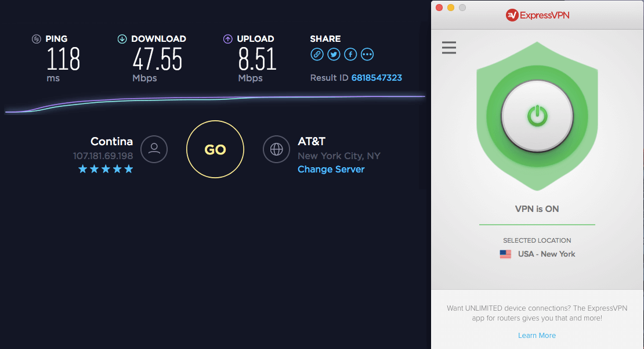This screenshot has height=349, width=644.
Task: Minimize the ExpressVPN window with yellow button
Action: coord(451,8)
